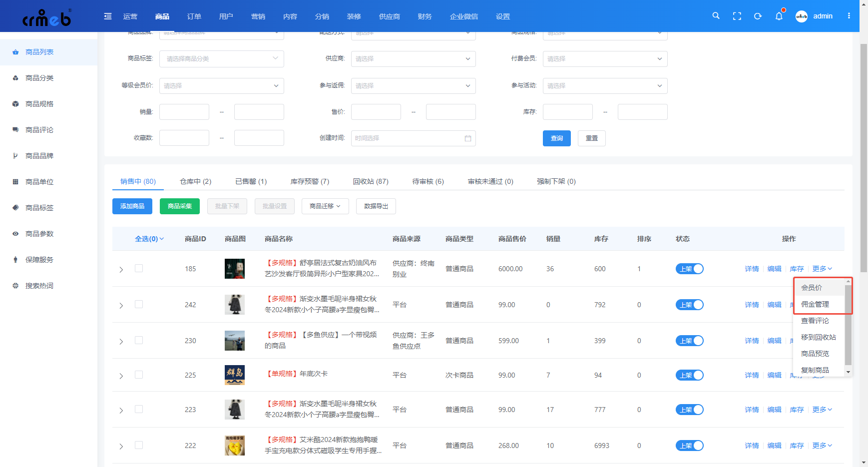
Task: Open 编辑 link for product 223
Action: point(774,410)
